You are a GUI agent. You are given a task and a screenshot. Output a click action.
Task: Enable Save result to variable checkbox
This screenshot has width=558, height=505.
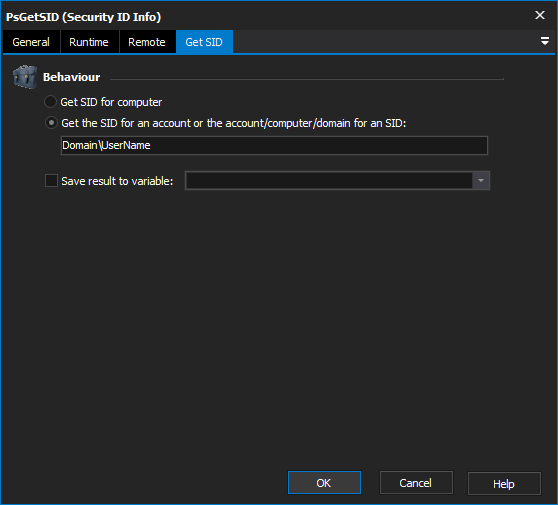(51, 181)
